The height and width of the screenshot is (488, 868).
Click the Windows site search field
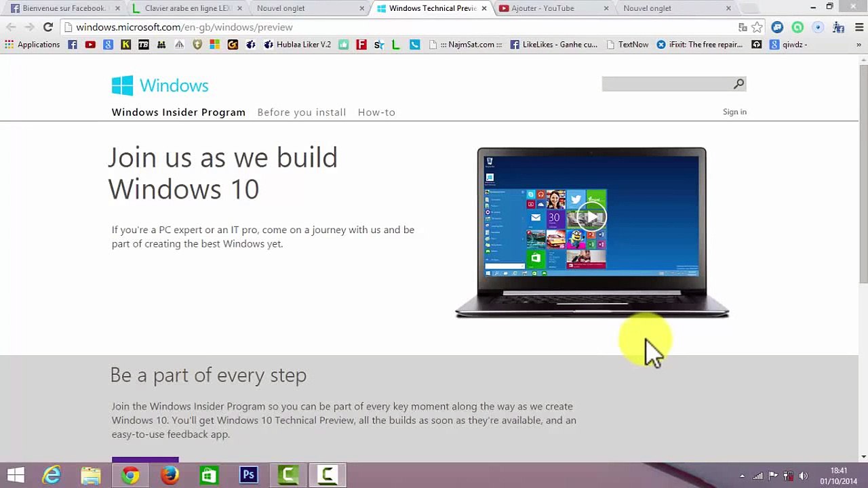tap(667, 83)
